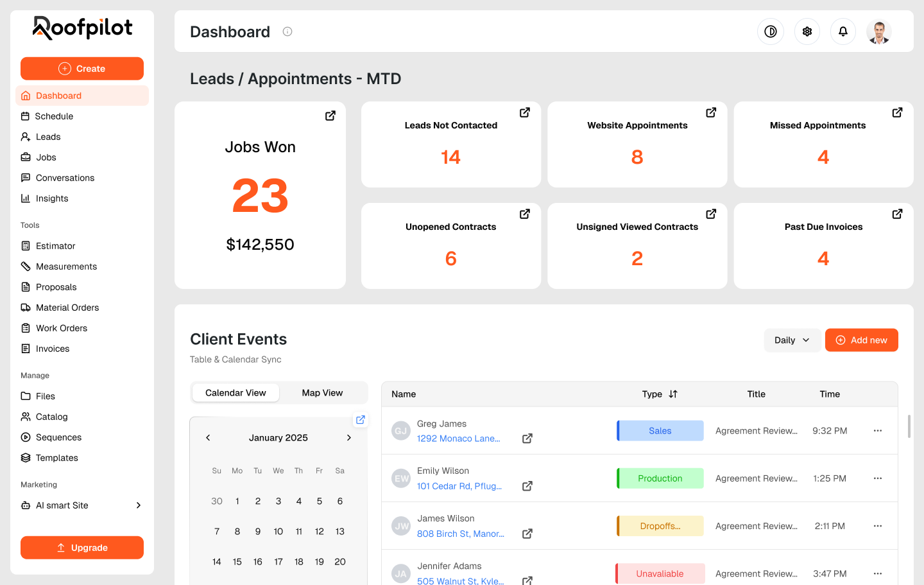Open Website Appointments external link icon

[x=711, y=112]
